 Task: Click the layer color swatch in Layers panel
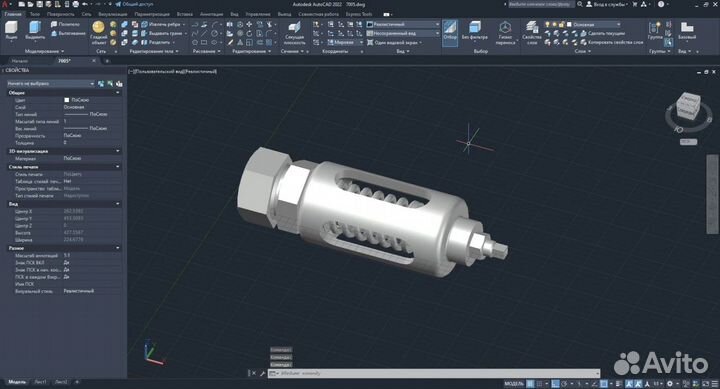[569, 24]
